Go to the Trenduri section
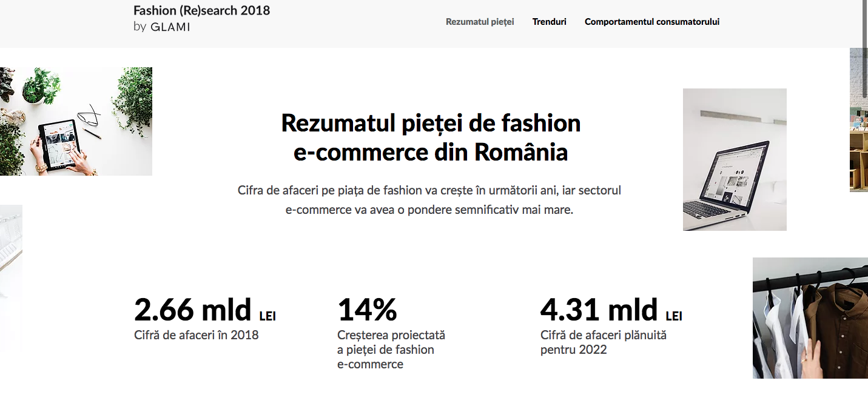The image size is (868, 415). [x=549, y=22]
